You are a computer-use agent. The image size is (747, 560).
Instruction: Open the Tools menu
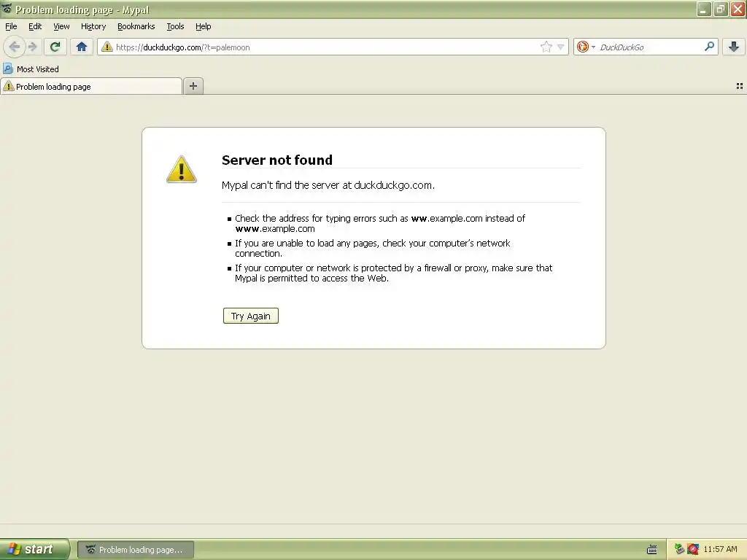pyautogui.click(x=175, y=26)
